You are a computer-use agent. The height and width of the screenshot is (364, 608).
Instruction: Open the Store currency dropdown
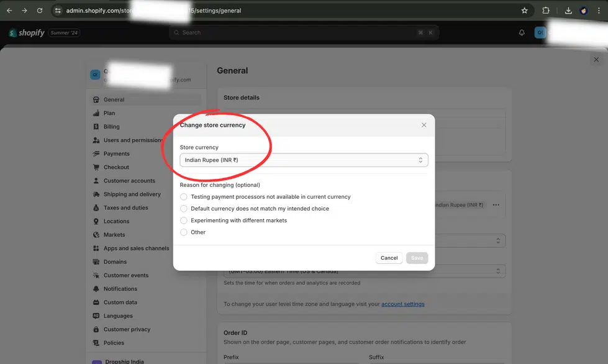303,160
